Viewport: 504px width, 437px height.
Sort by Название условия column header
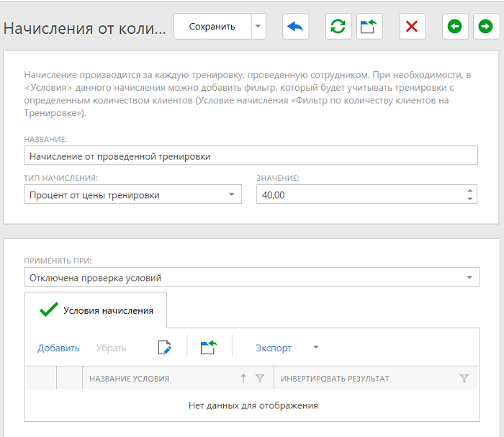pyautogui.click(x=129, y=379)
